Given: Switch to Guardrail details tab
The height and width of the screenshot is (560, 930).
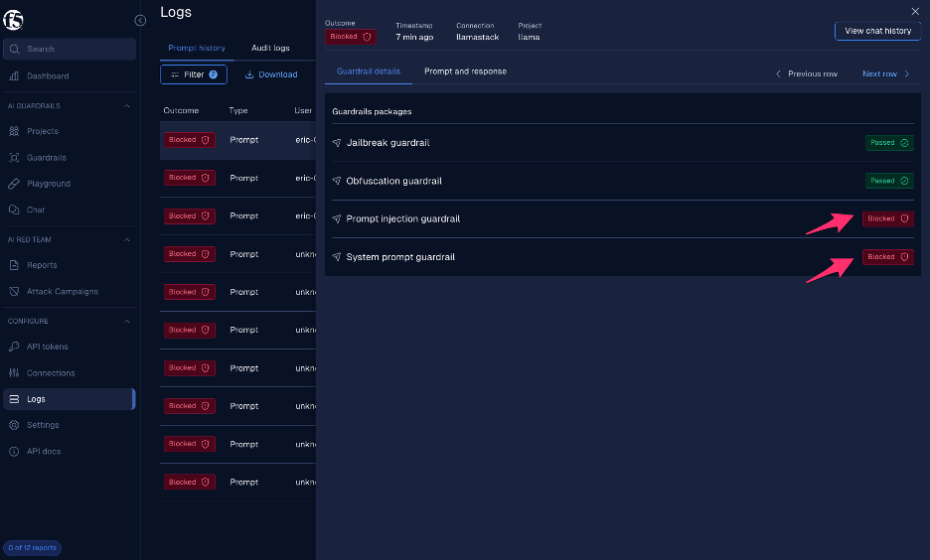Looking at the screenshot, I should point(369,71).
